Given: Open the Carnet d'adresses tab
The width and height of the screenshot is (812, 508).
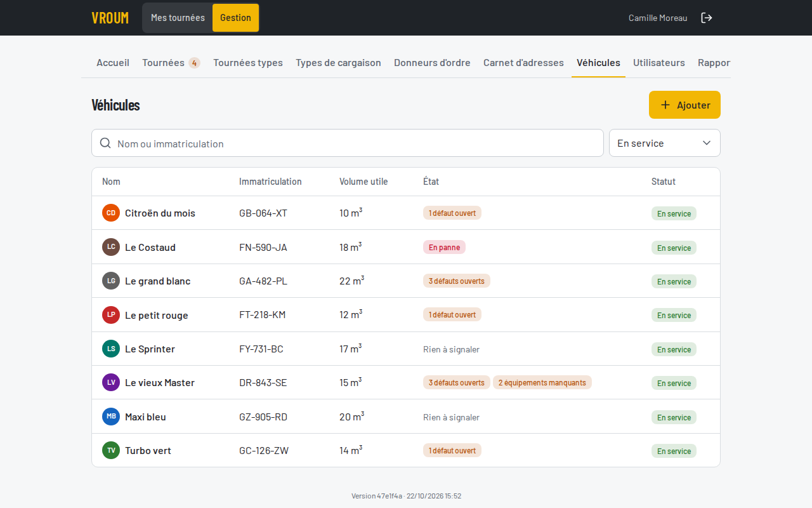Looking at the screenshot, I should pos(523,63).
